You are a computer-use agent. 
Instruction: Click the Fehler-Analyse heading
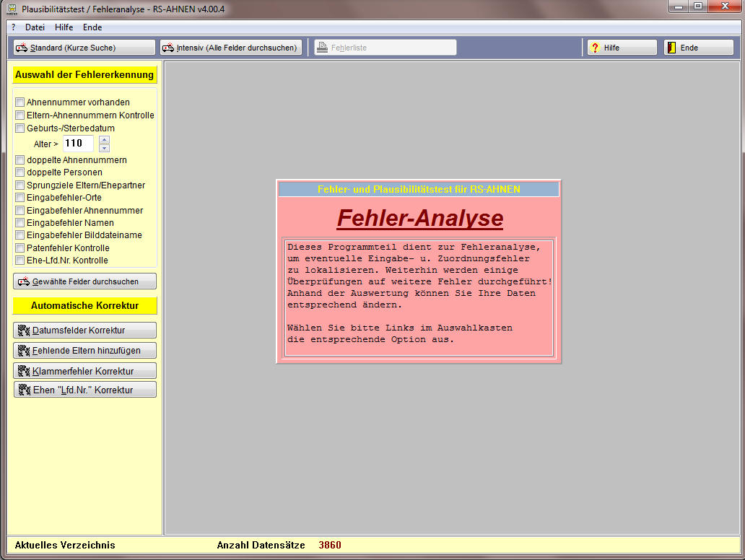[x=420, y=219]
